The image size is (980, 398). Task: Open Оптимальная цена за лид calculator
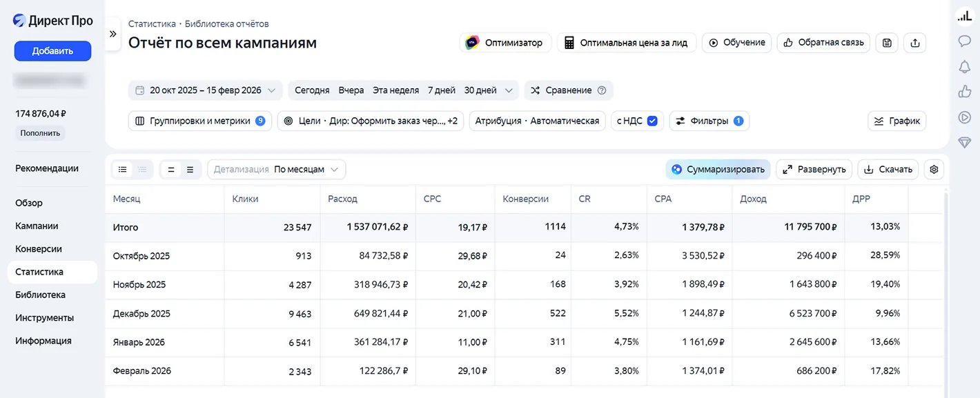(x=627, y=43)
